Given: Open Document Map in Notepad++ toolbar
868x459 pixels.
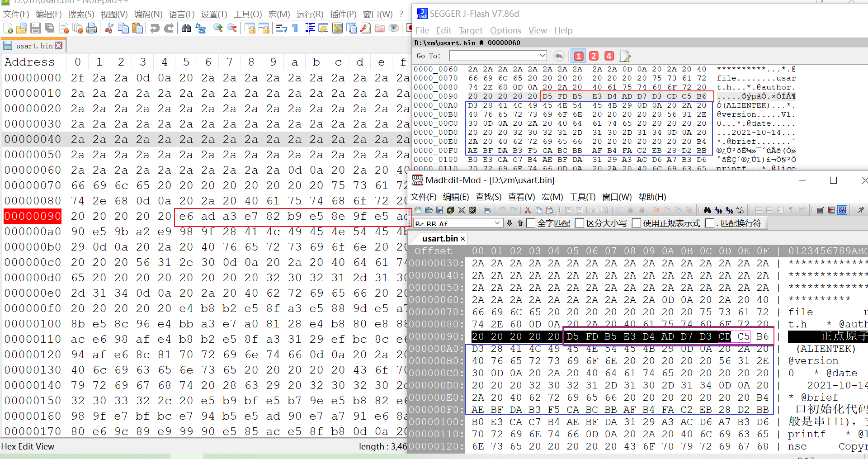Looking at the screenshot, I should tap(337, 28).
